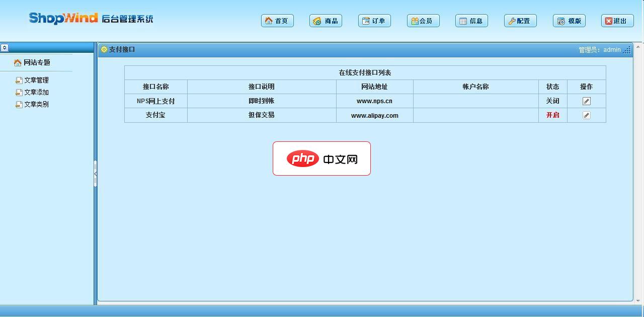
Task: Click the 会员 members icon
Action: (414, 21)
